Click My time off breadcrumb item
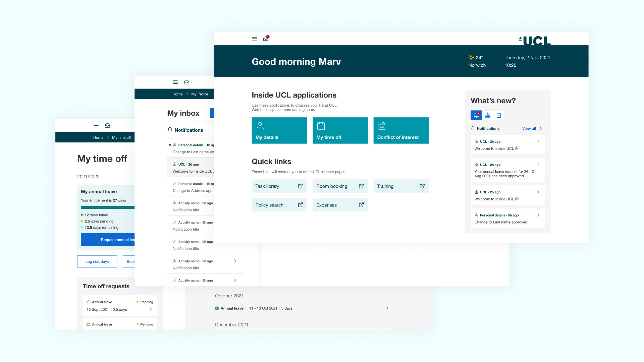The width and height of the screenshot is (644, 362). 121,137
